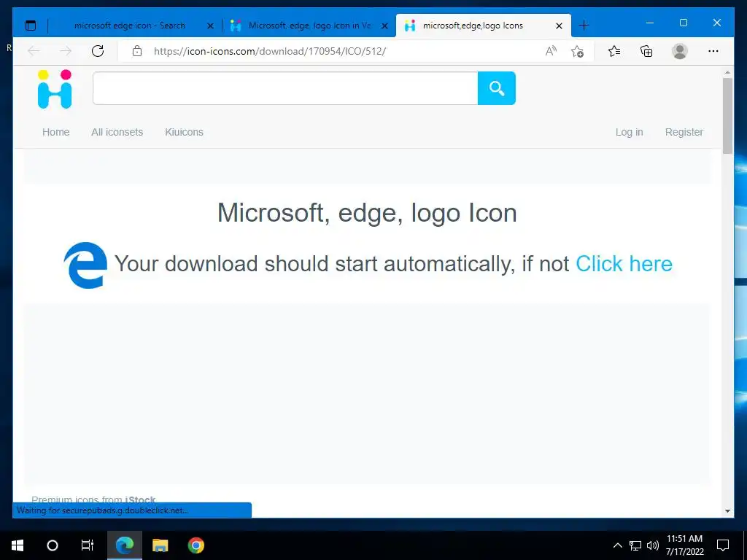
Task: Click the scrollbar down arrow
Action: tap(727, 511)
